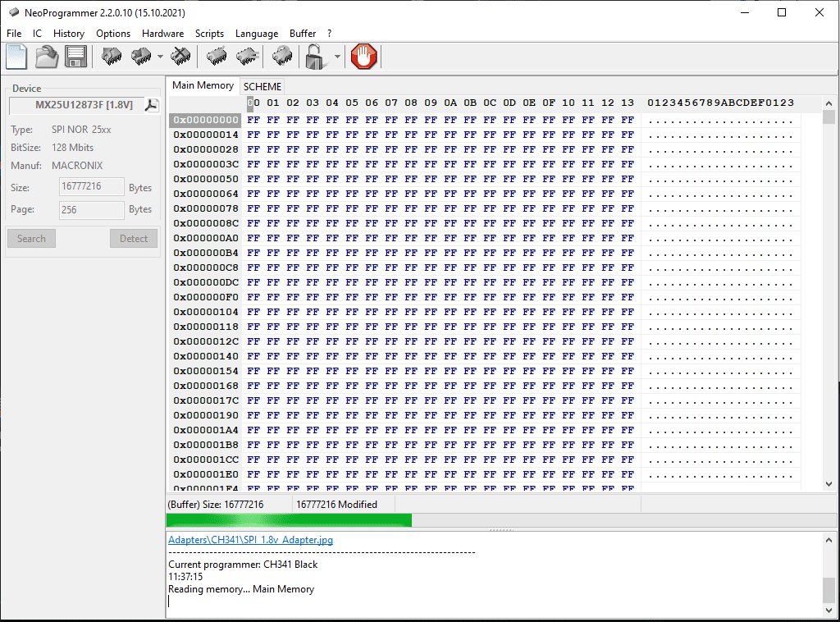This screenshot has height=622, width=840.
Task: Click the Write IC chip icon
Action: [141, 57]
